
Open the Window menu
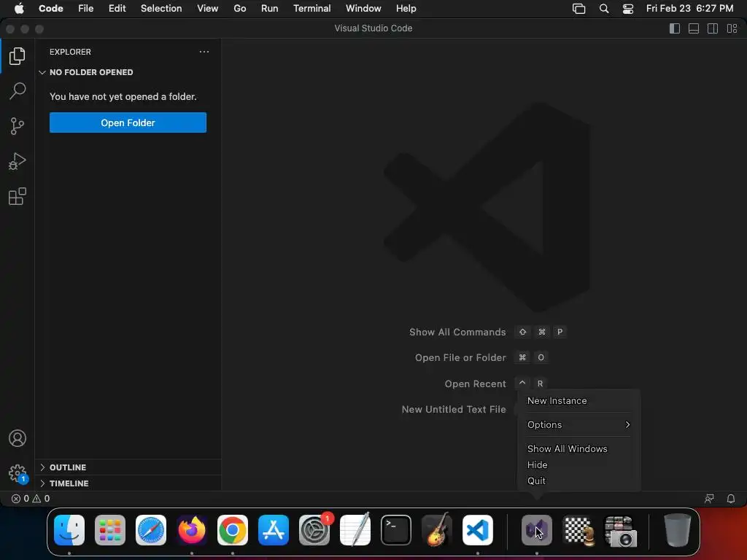pyautogui.click(x=363, y=9)
